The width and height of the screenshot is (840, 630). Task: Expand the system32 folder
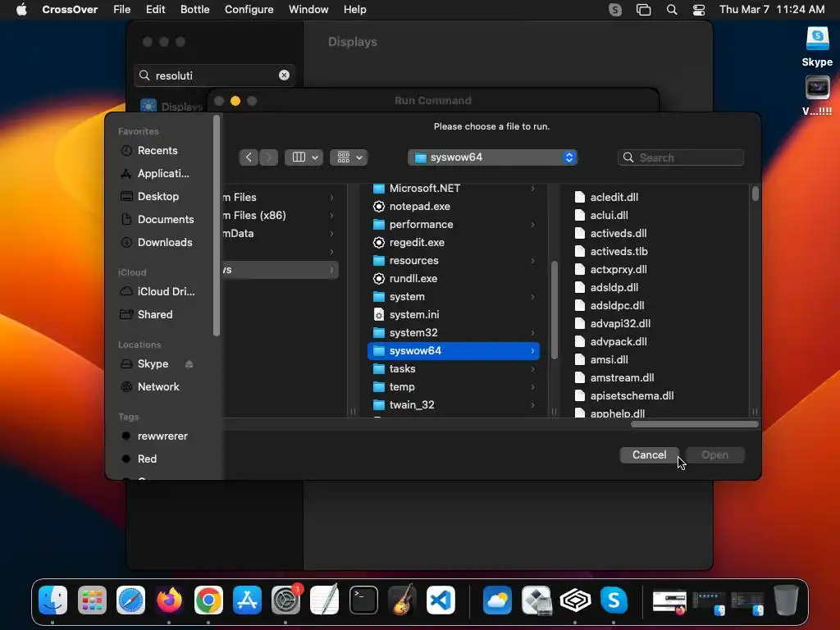[532, 333]
